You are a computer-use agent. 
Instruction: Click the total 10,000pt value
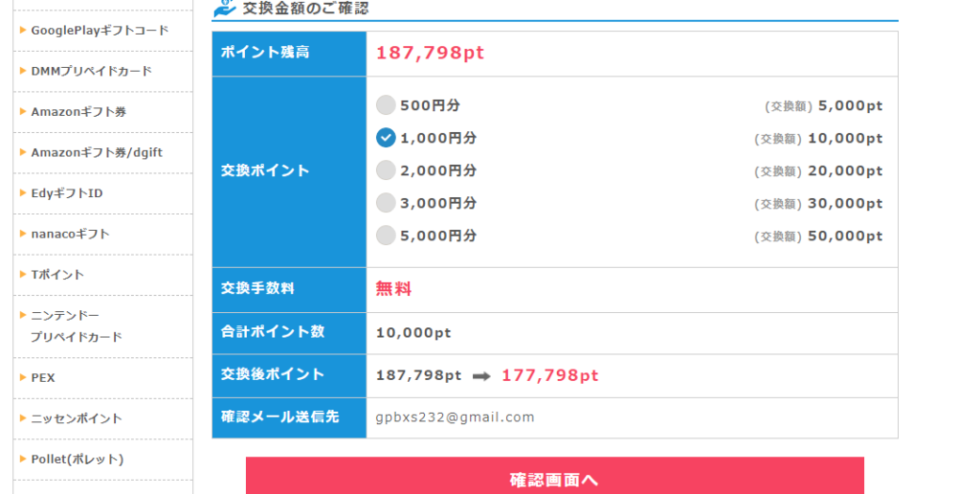pos(413,332)
